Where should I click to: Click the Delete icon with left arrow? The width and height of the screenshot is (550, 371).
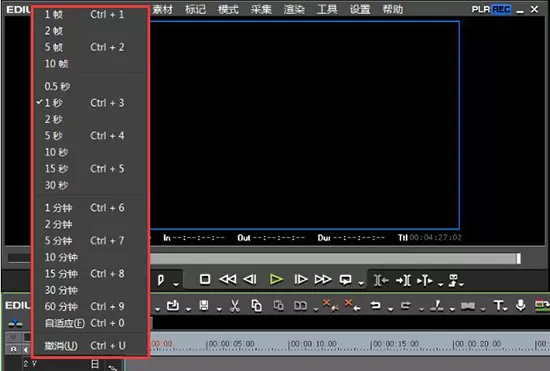[353, 305]
